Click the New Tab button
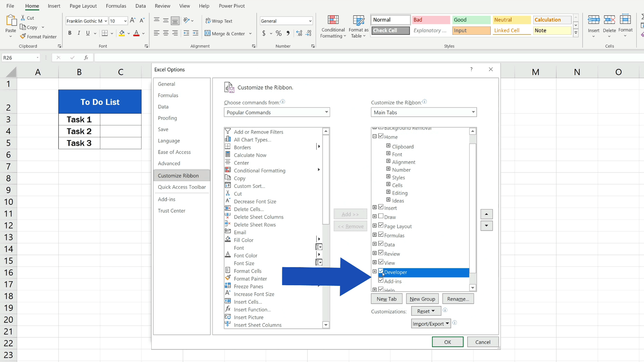Viewport: 644px width, 362px height. pos(386,299)
